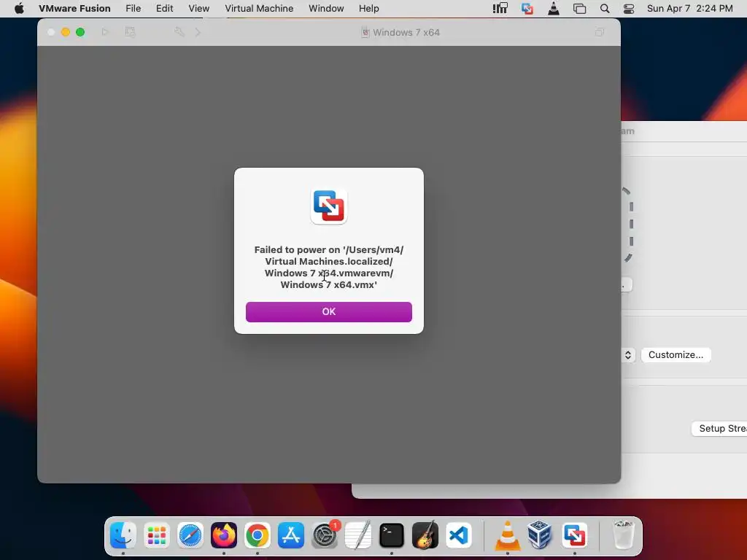
Task: Open the Apple menu
Action: 19,9
